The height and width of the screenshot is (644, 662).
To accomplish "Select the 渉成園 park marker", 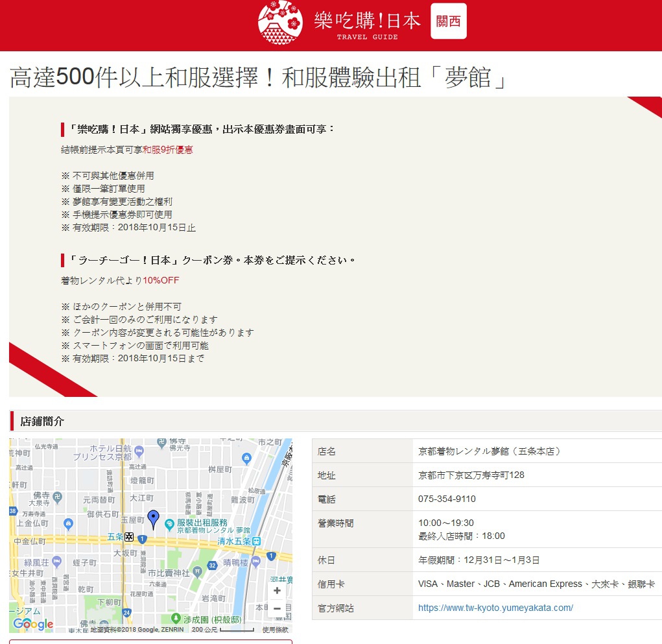I will (176, 618).
